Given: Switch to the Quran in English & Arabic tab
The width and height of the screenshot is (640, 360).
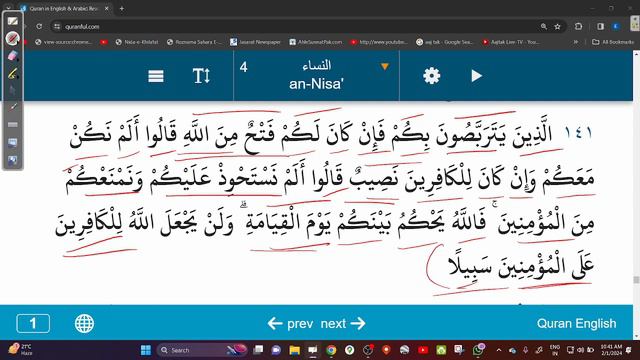Looking at the screenshot, I should (65, 8).
